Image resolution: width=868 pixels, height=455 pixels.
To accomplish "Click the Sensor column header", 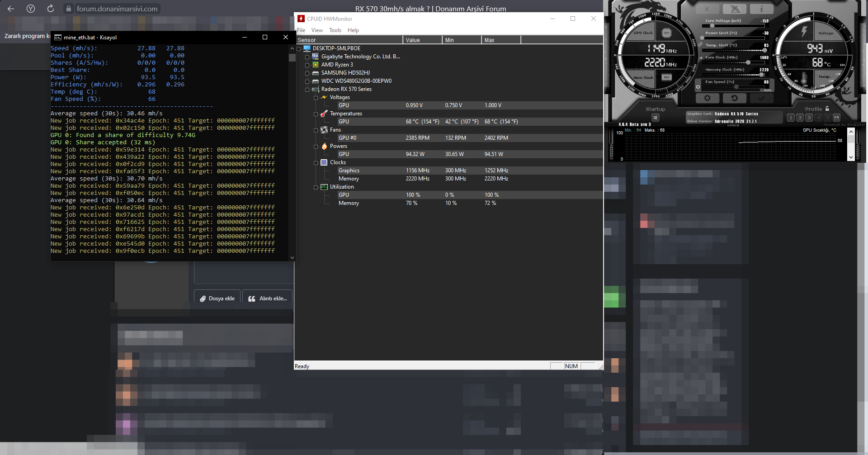I will coord(349,40).
